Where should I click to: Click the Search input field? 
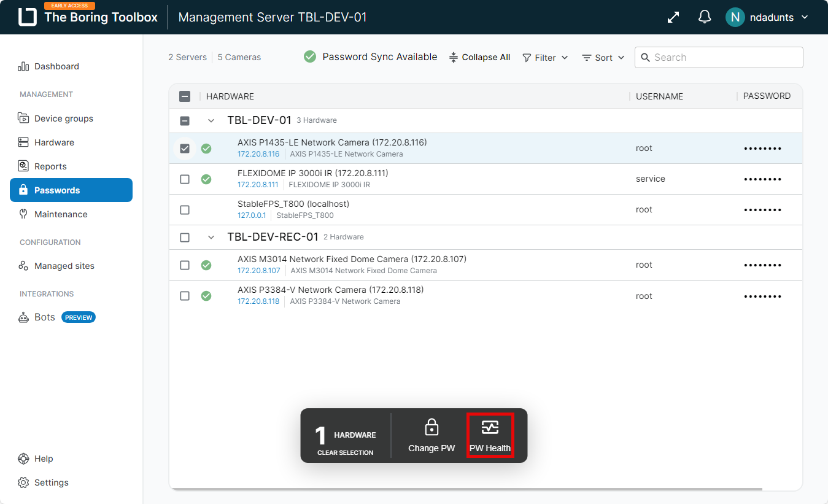point(724,58)
